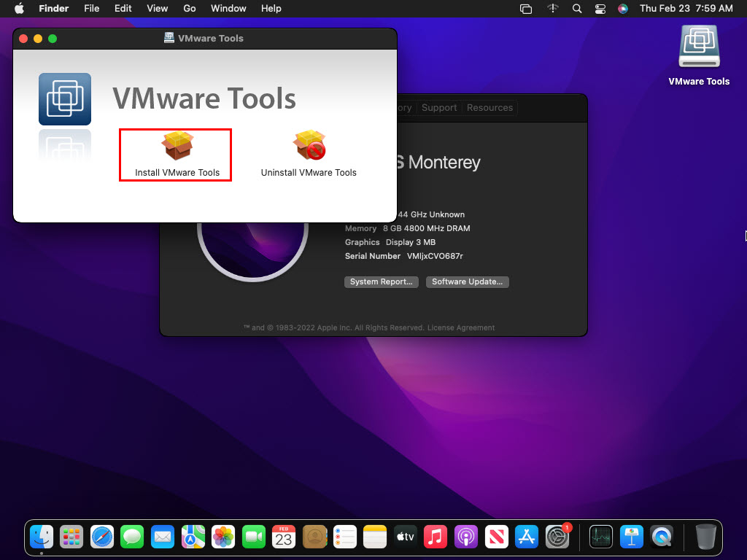Open System Preferences from the Dock
The image size is (747, 560).
click(x=557, y=537)
